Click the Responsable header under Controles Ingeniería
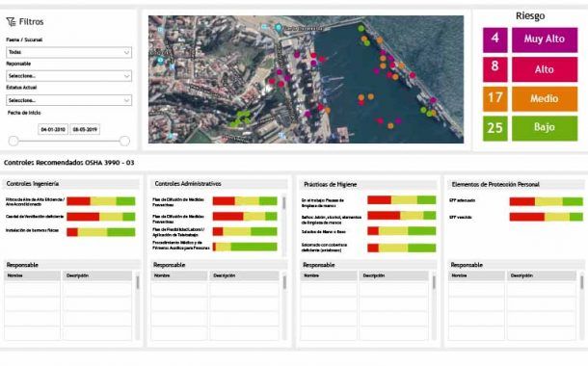Image resolution: width=588 pixels, height=366 pixels. [x=71, y=265]
